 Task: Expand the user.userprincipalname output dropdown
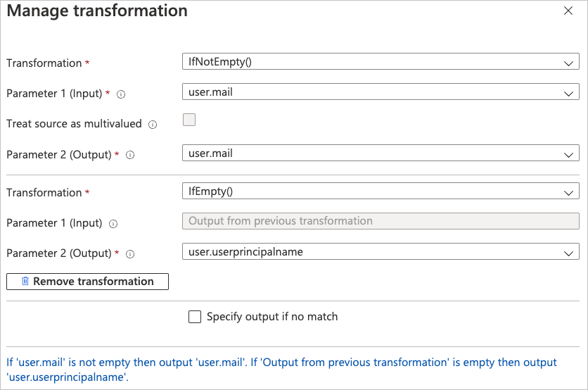click(380, 252)
